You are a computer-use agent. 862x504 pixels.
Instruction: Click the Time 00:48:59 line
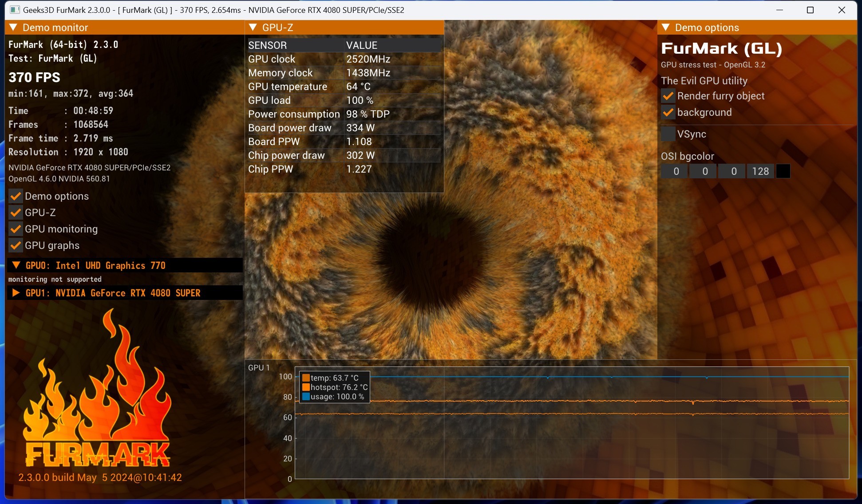(61, 110)
